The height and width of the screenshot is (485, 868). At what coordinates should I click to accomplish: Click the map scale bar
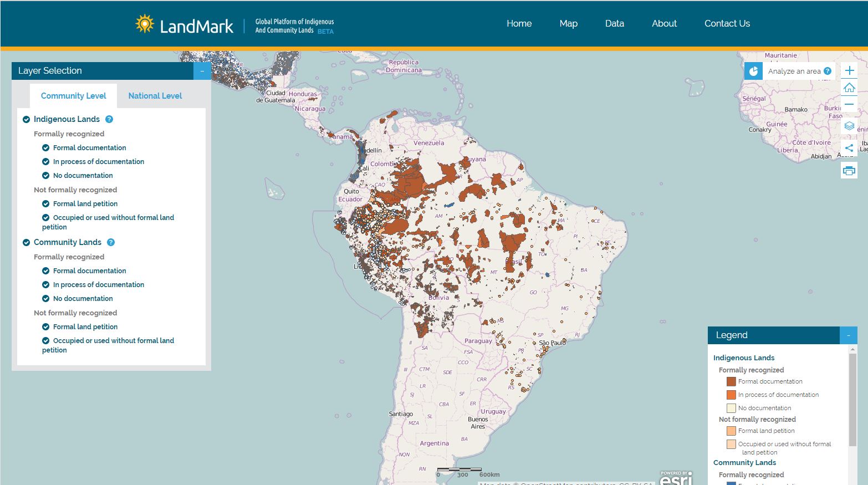(459, 469)
